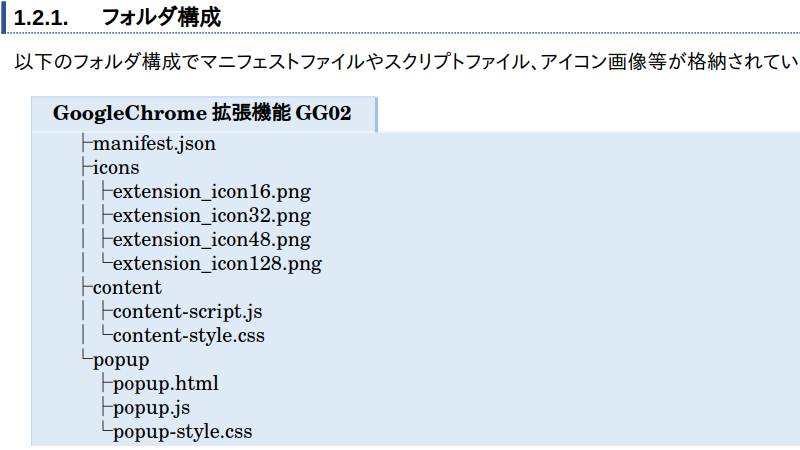This screenshot has height=450, width=800.
Task: Click the manifest.json entry in the tree
Action: 154,144
